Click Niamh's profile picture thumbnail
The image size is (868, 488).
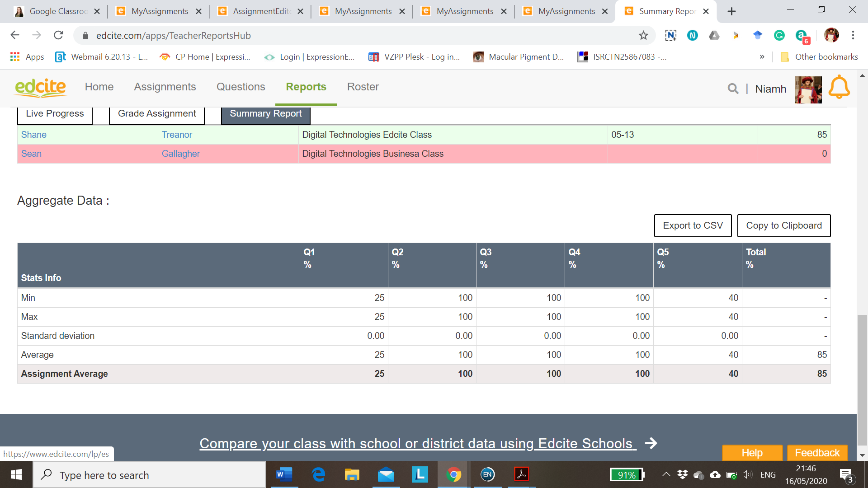808,89
